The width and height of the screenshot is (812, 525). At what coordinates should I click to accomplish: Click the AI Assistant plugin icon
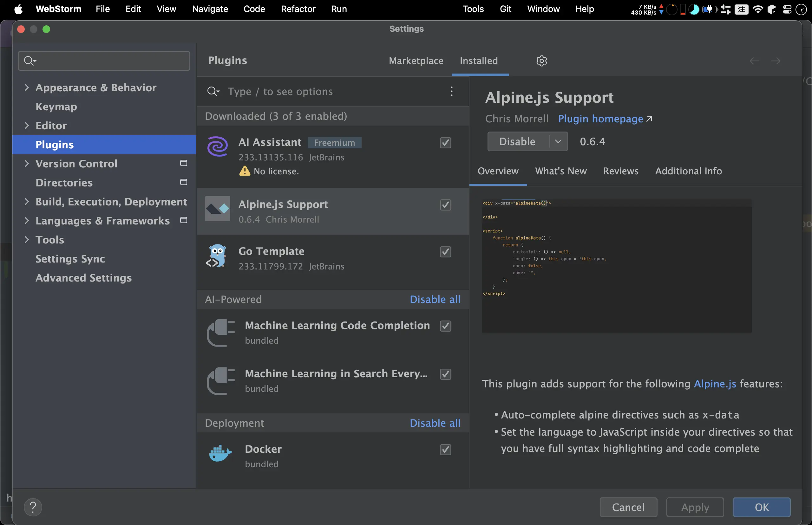click(x=218, y=146)
